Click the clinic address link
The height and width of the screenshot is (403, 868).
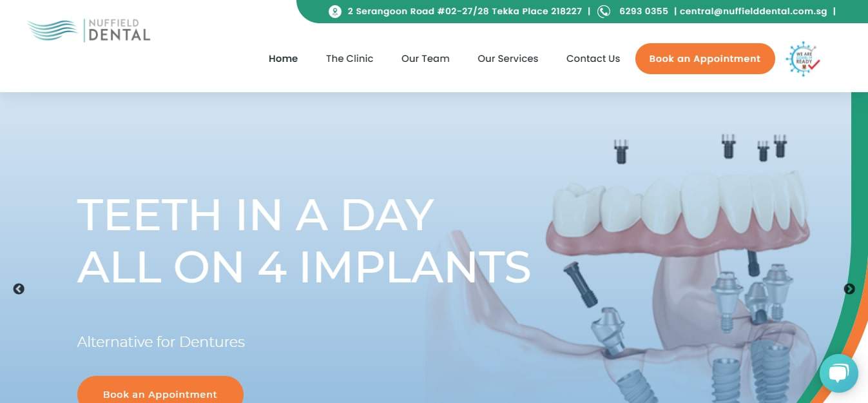(x=465, y=12)
